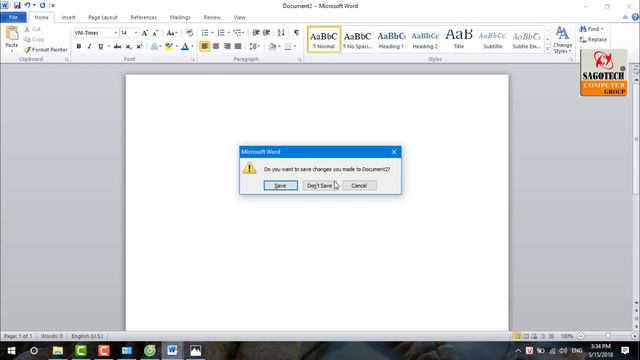The width and height of the screenshot is (640, 360).
Task: Click the Sort icon
Action: pos(281,33)
